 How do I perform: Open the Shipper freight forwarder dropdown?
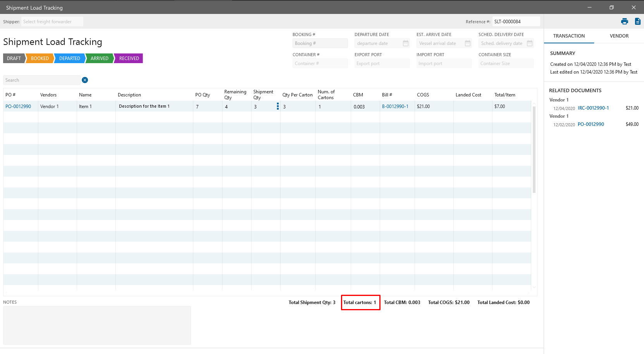[x=52, y=22]
